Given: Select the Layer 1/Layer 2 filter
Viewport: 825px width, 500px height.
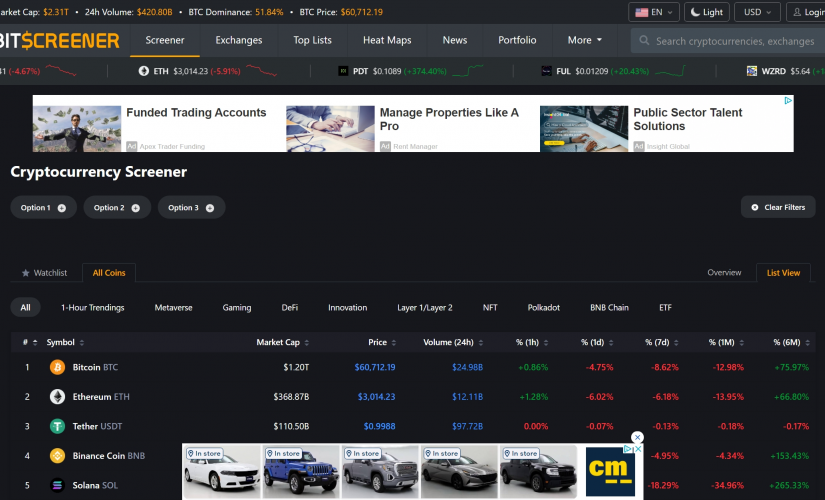Looking at the screenshot, I should (425, 308).
